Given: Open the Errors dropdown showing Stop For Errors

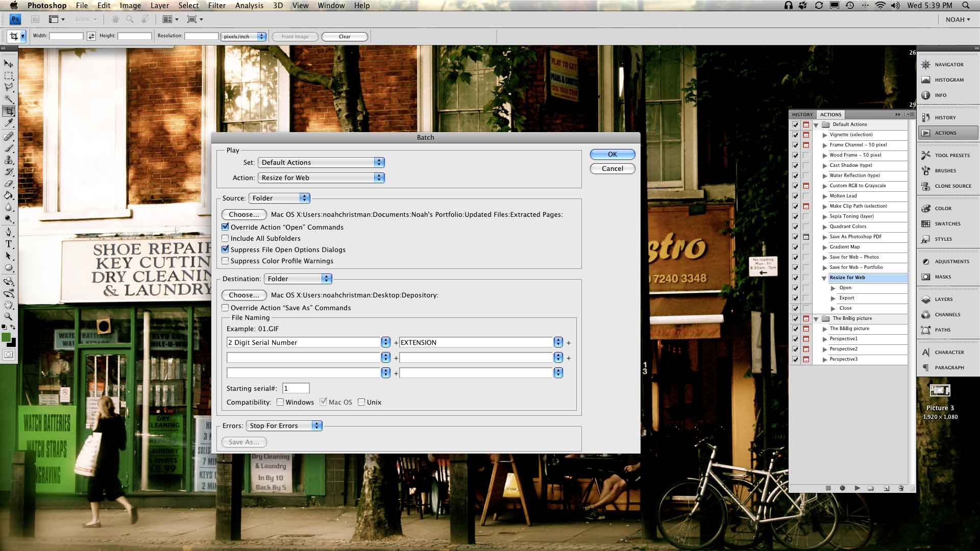Looking at the screenshot, I should click(x=284, y=425).
